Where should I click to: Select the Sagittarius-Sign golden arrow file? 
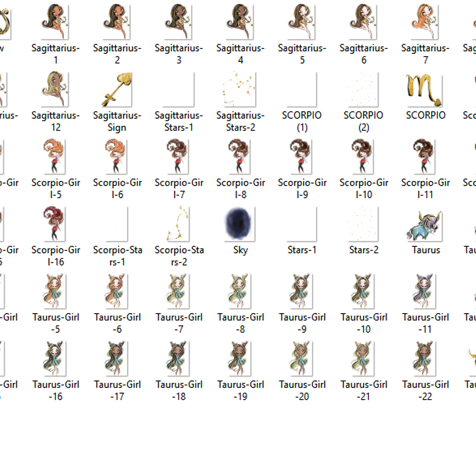point(117,90)
